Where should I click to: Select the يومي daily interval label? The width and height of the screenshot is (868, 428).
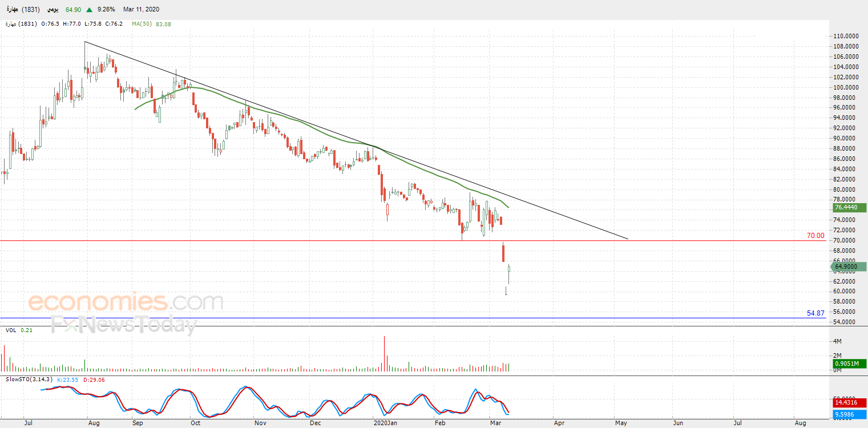(x=52, y=10)
